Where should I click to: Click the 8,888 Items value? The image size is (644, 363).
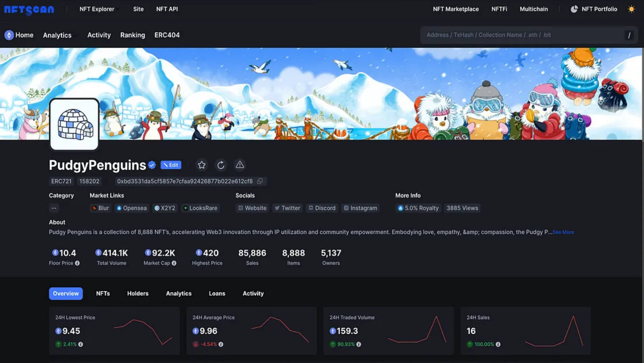point(293,253)
